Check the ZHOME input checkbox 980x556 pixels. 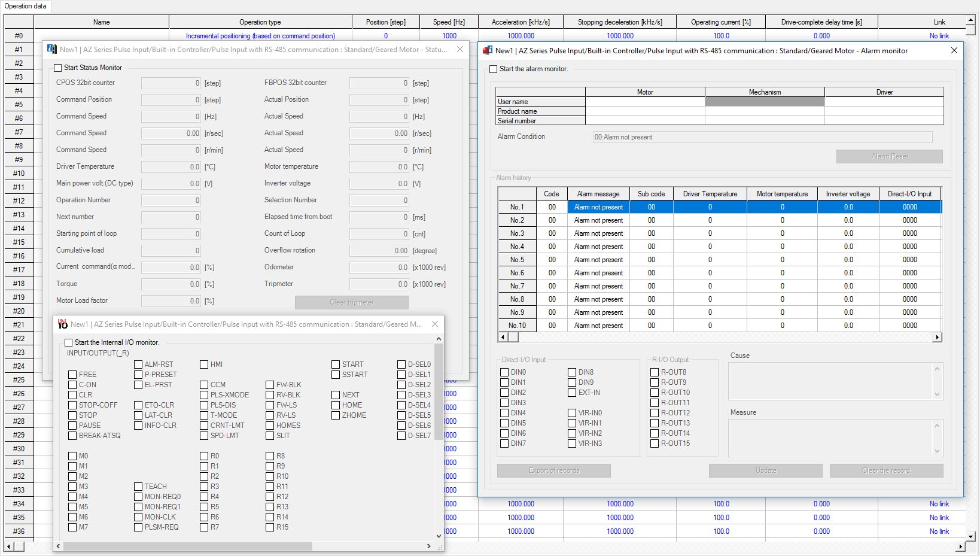click(x=335, y=415)
